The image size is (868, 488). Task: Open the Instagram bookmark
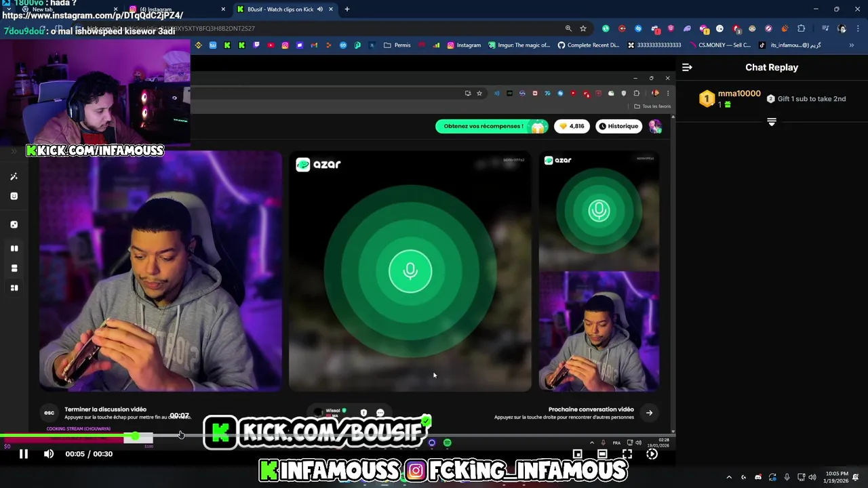coord(463,45)
